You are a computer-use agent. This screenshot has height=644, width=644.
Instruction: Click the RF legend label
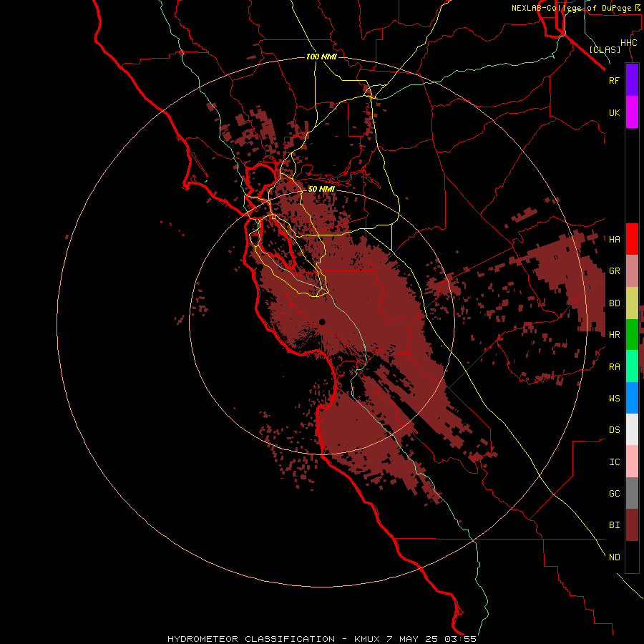coord(615,80)
